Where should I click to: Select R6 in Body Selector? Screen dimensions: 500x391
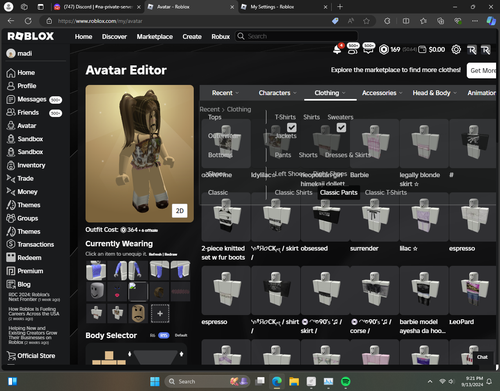click(x=152, y=335)
